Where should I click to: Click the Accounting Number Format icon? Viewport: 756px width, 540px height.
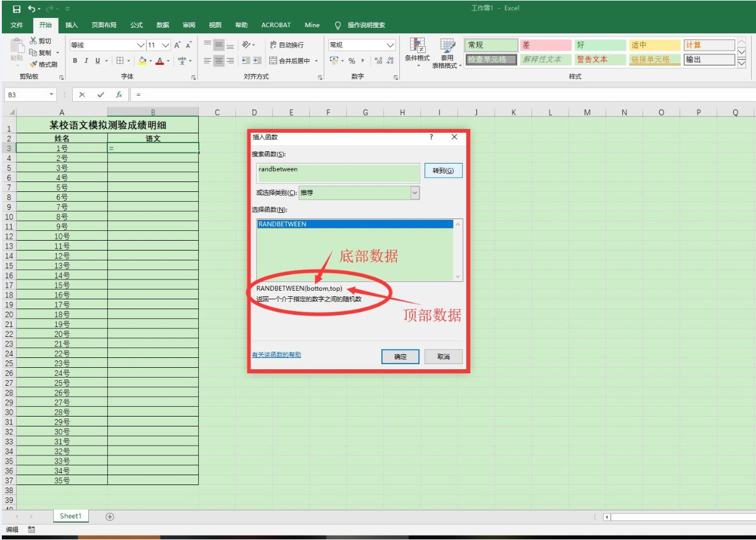334,60
